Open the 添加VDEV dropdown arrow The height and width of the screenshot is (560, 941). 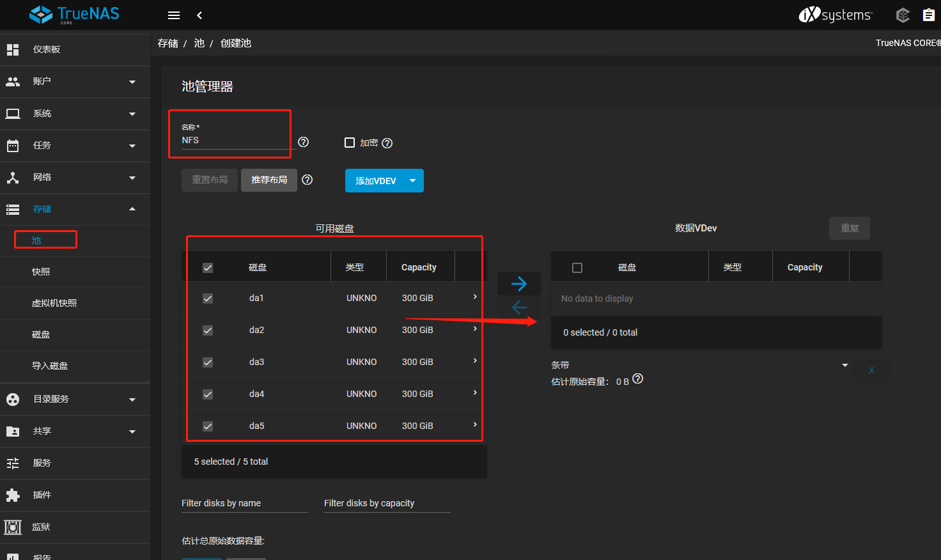pyautogui.click(x=413, y=181)
